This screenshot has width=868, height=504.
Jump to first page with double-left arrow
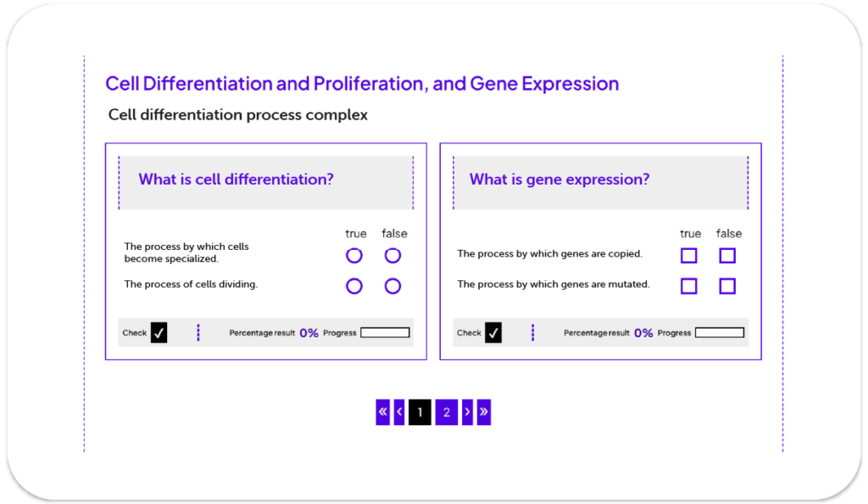tap(382, 413)
